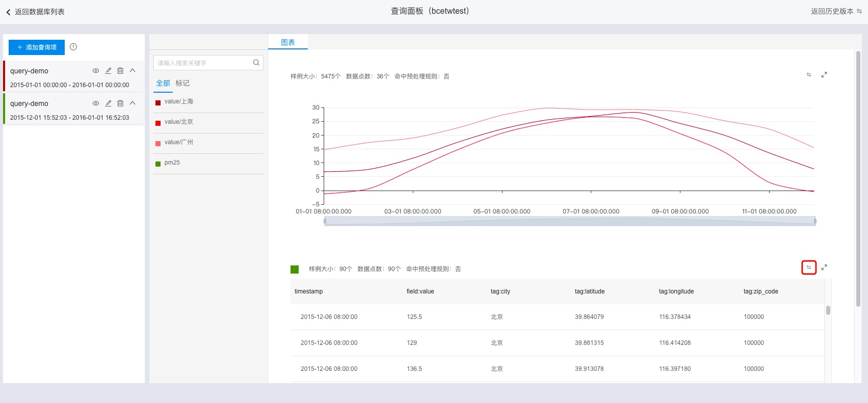868x403 pixels.
Task: Click the second query's date range text
Action: point(70,118)
